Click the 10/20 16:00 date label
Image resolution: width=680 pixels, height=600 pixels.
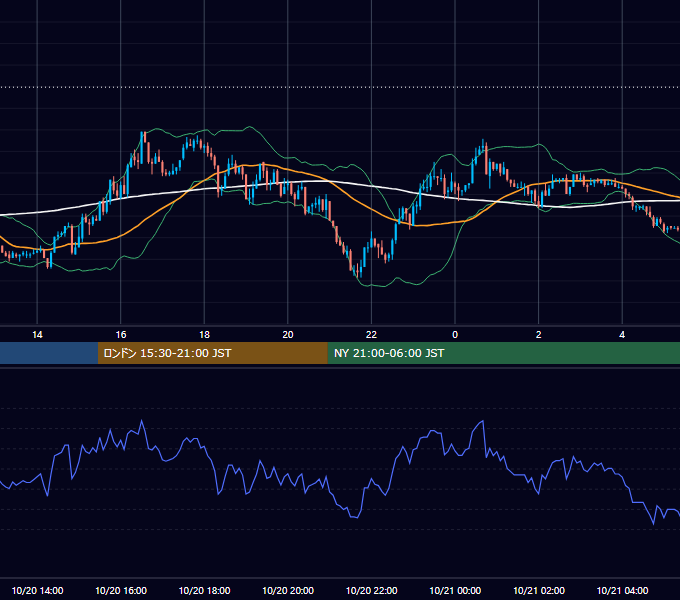point(121,590)
